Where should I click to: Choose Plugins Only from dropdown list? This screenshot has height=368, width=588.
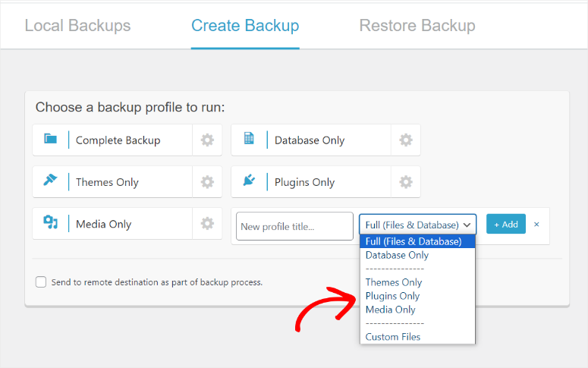pyautogui.click(x=392, y=296)
